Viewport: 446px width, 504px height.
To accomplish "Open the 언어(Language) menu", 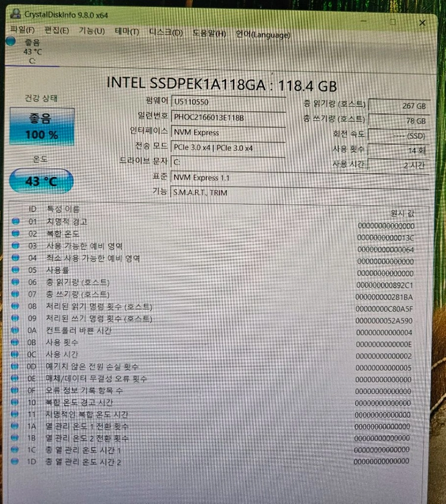I will (x=263, y=34).
